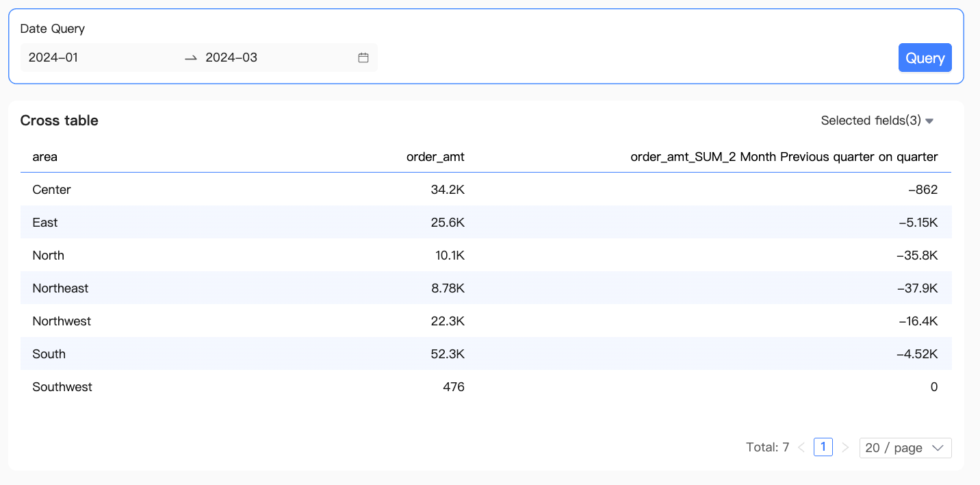
Task: Click the 476 order amount value
Action: [x=454, y=387]
